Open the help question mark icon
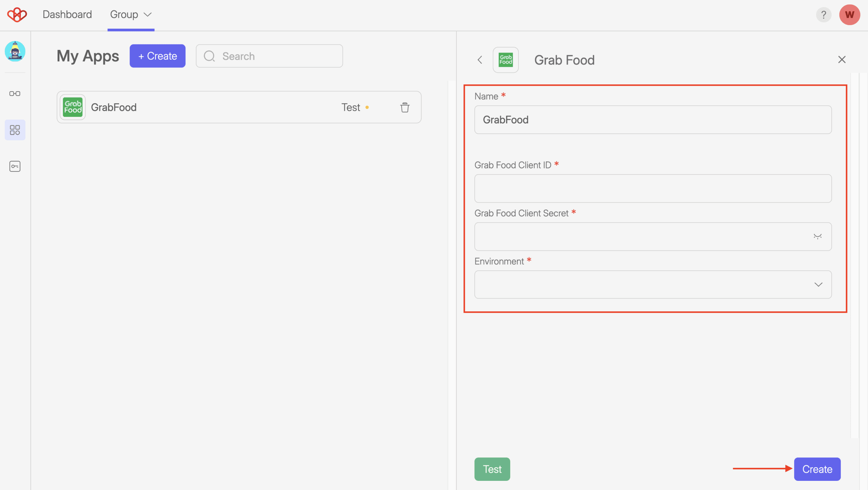 [x=824, y=15]
